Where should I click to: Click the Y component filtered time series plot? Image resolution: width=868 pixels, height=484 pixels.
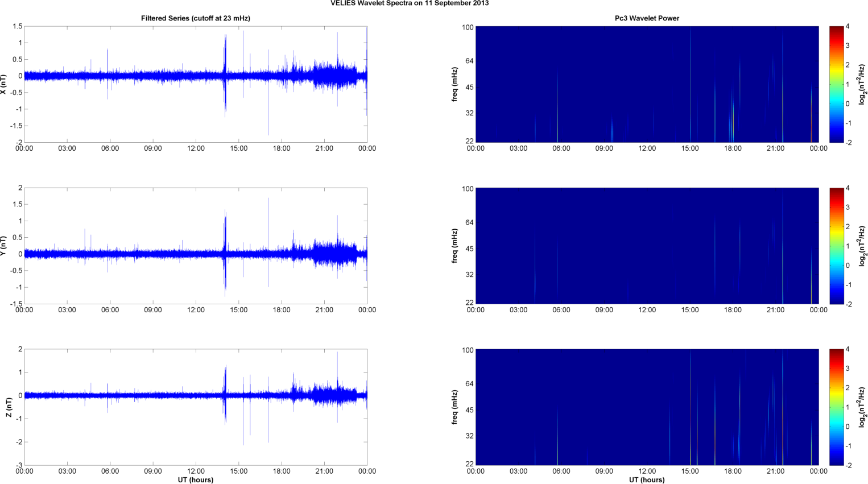196,246
